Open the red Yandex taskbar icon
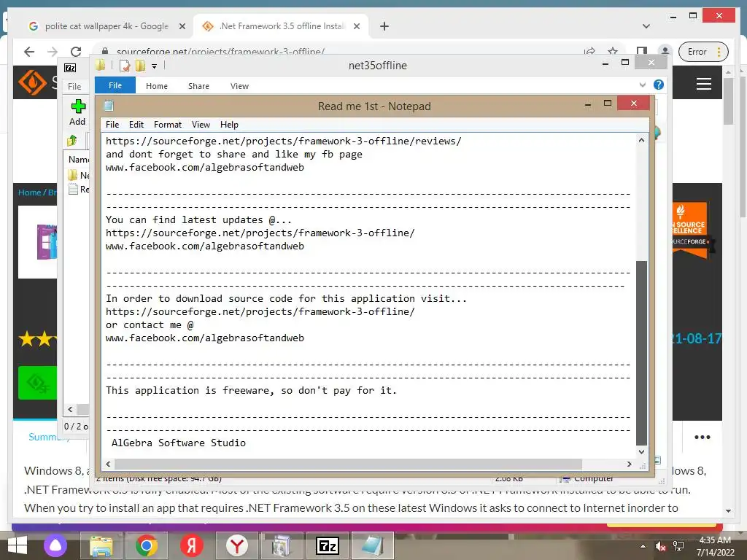Image resolution: width=747 pixels, height=560 pixels. pyautogui.click(x=192, y=545)
